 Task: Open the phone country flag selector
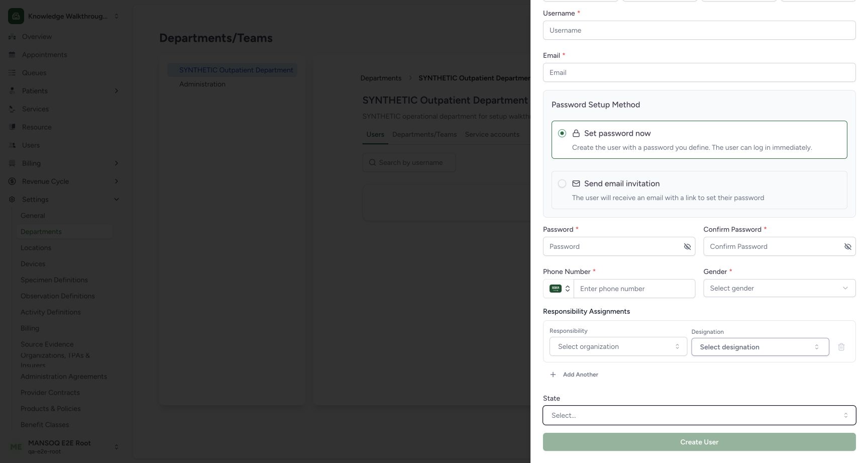[x=559, y=289]
